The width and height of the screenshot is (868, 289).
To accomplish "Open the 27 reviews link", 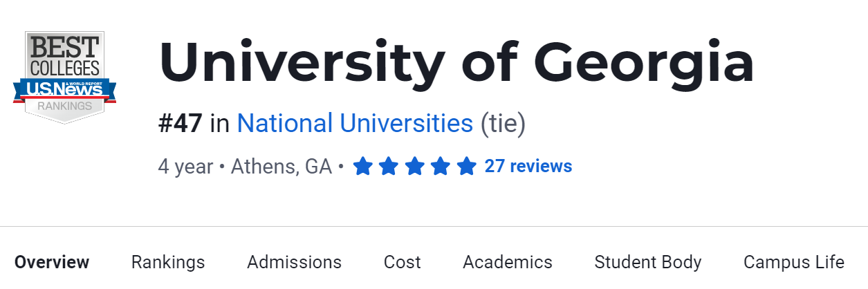I will [528, 167].
